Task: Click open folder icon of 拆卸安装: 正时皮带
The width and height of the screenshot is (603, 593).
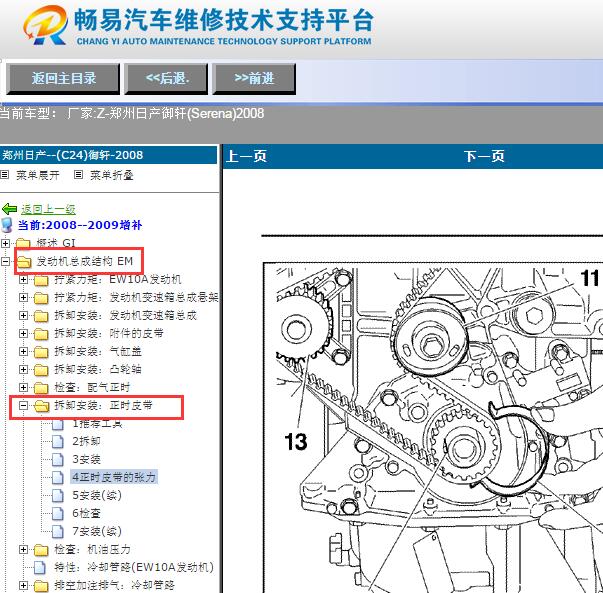Action: [42, 406]
